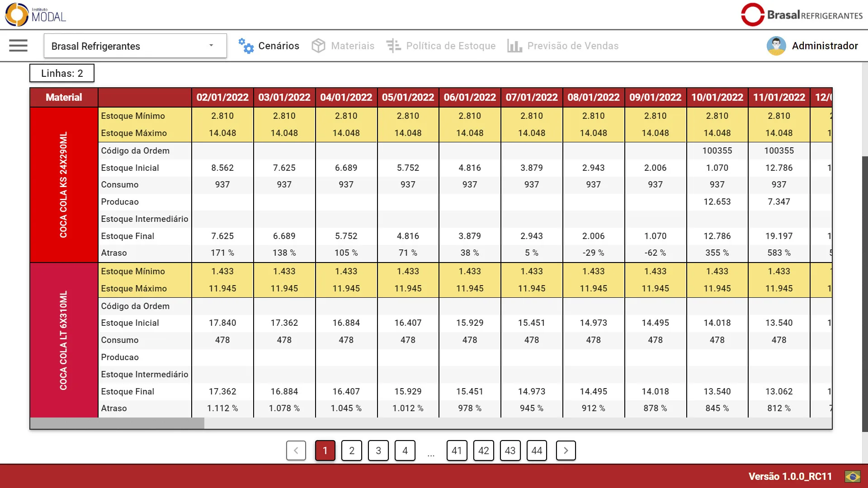868x488 pixels.
Task: Click the Brasal Refrigerantes logo
Action: point(802,14)
